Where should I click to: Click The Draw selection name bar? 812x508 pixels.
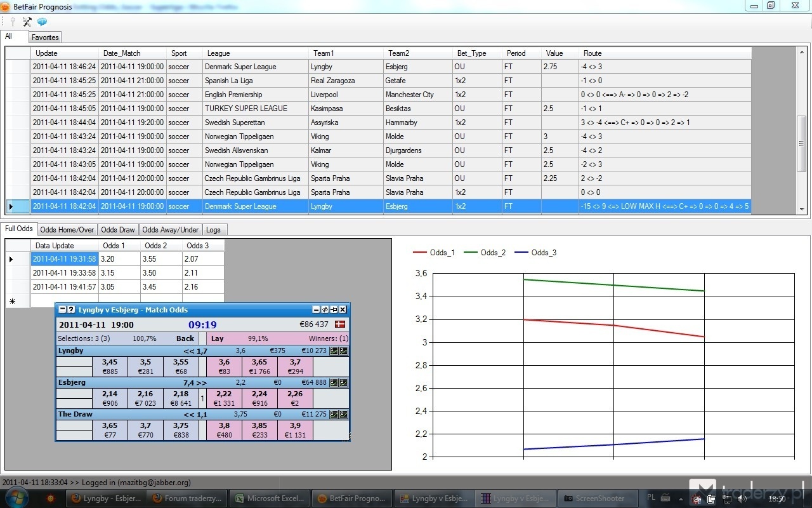coord(202,414)
